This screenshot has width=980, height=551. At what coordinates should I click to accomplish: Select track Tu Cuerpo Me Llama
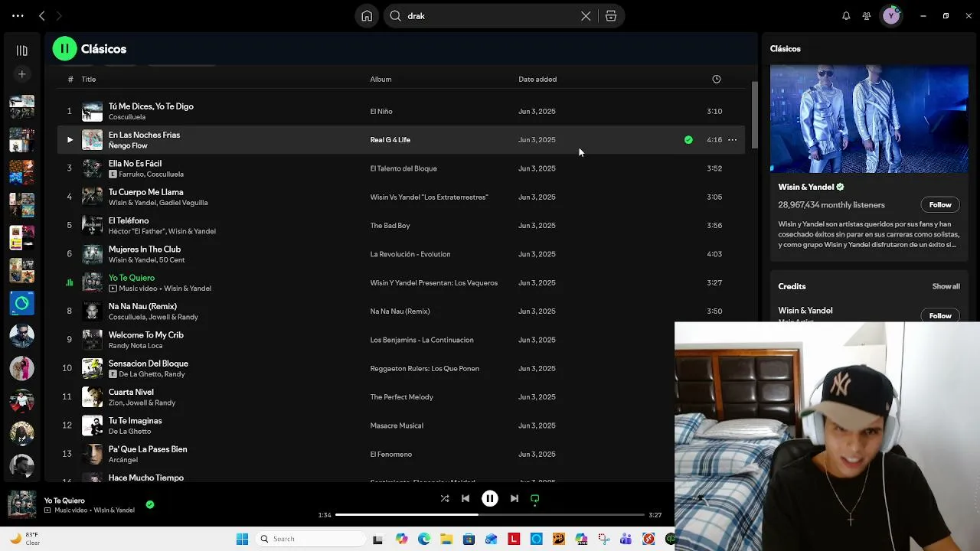(145, 192)
